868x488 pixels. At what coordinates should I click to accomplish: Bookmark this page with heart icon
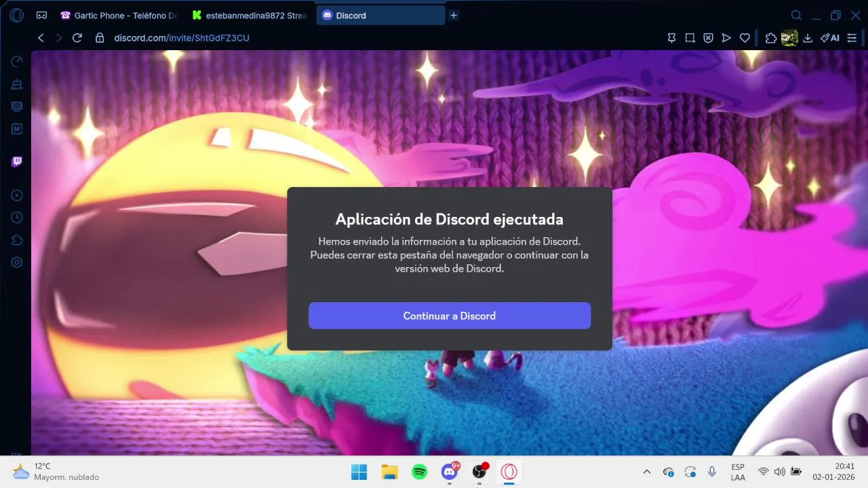745,38
